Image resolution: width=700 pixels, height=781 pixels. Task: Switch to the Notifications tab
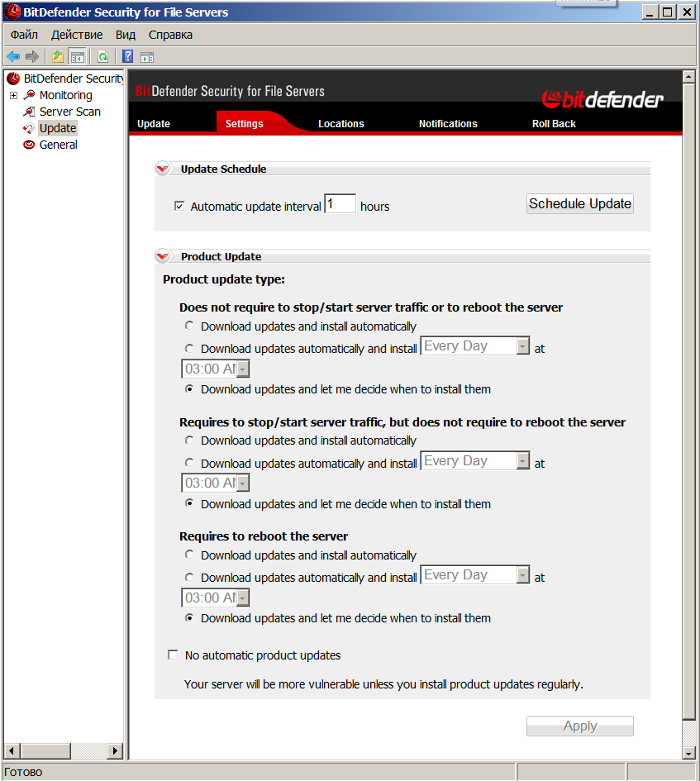[448, 123]
